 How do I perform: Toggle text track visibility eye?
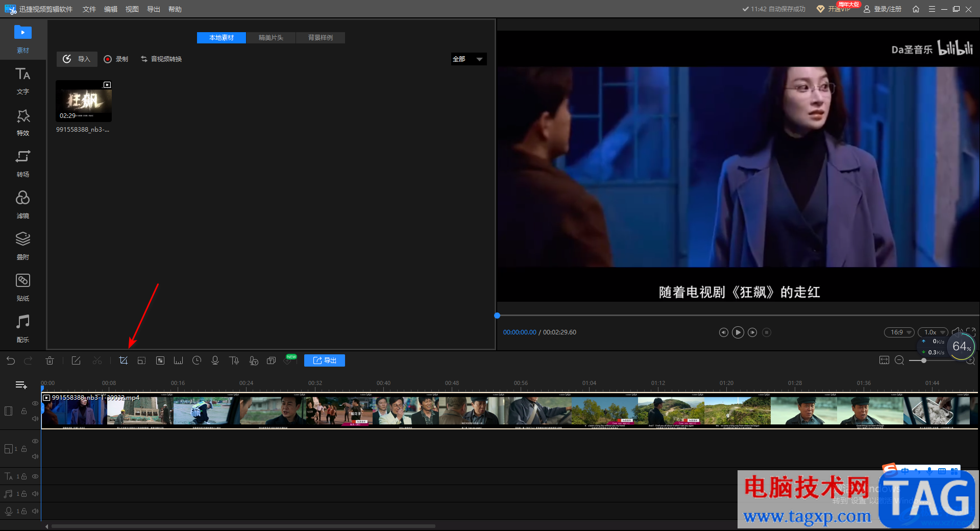coord(35,476)
